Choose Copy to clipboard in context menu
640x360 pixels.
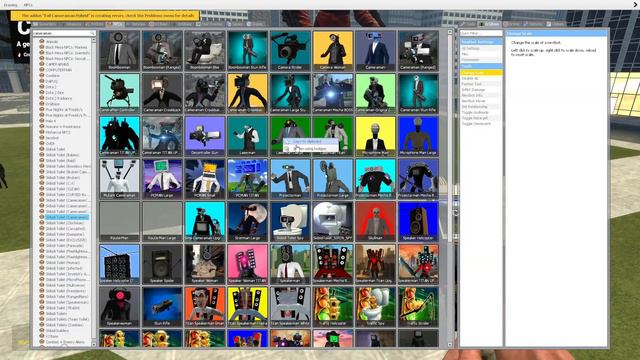click(311, 142)
